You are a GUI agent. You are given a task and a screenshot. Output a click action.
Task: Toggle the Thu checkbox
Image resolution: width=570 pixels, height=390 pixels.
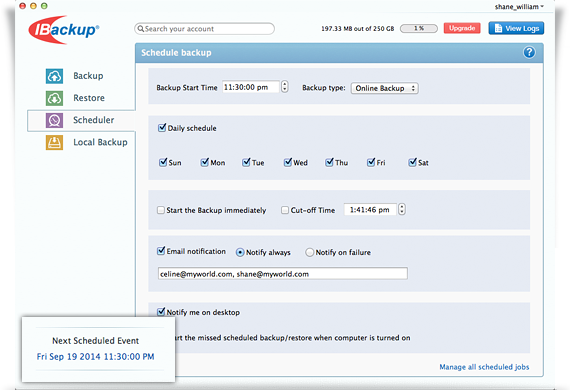(x=329, y=162)
